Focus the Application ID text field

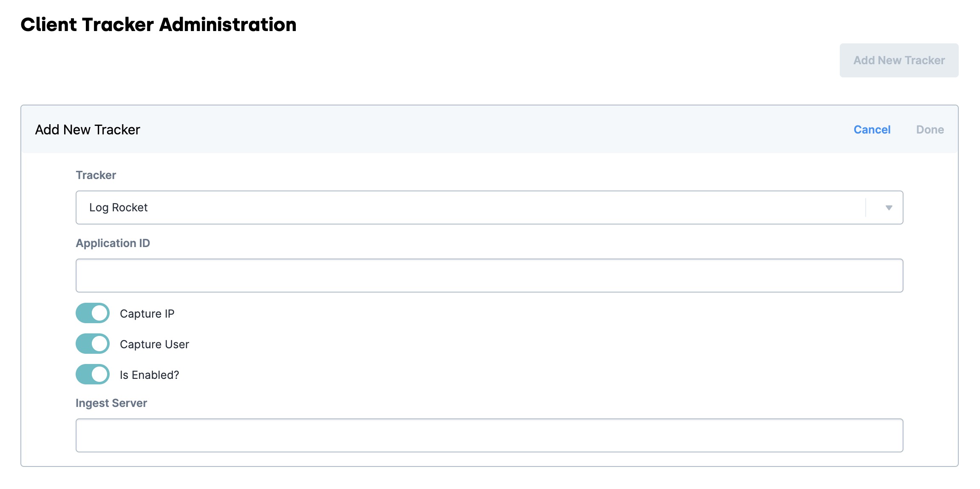pos(489,276)
